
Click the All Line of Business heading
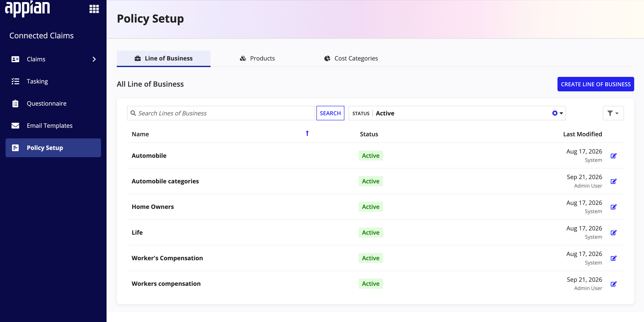pyautogui.click(x=150, y=84)
